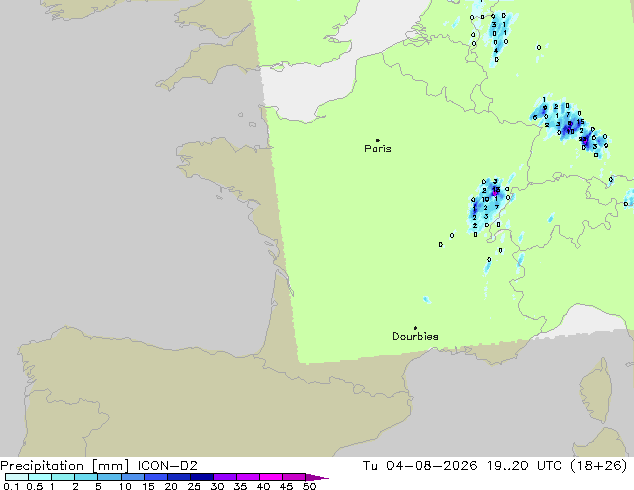The height and width of the screenshot is (490, 634).
Task: Pick the legend swatch between 25 and 30
Action: (202, 477)
